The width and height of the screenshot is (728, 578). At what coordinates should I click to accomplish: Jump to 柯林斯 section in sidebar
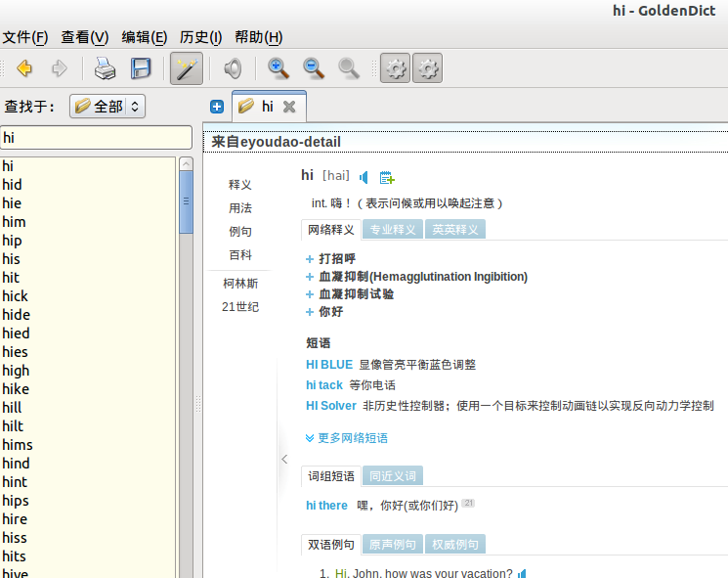[240, 283]
